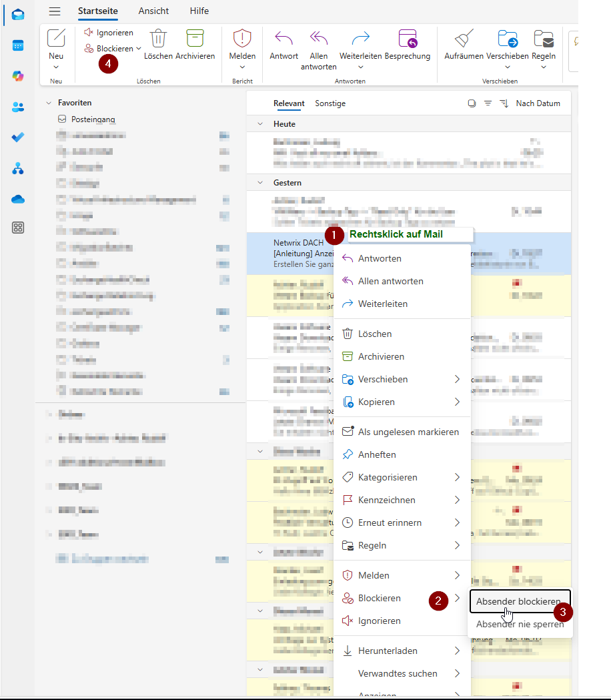The height and width of the screenshot is (700, 611).
Task: Click the ribbon Archivieren icon
Action: click(195, 38)
